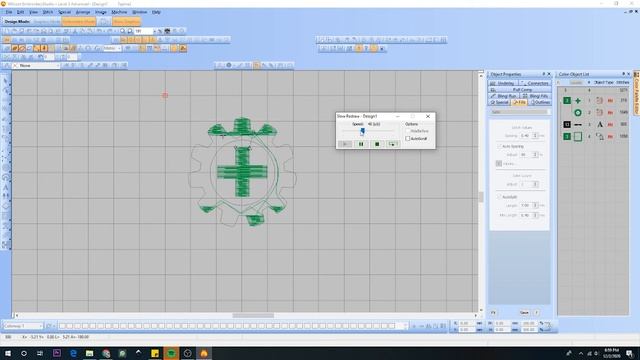Toggle the Hide Before checkbox
The height and width of the screenshot is (360, 640).
pyautogui.click(x=407, y=131)
